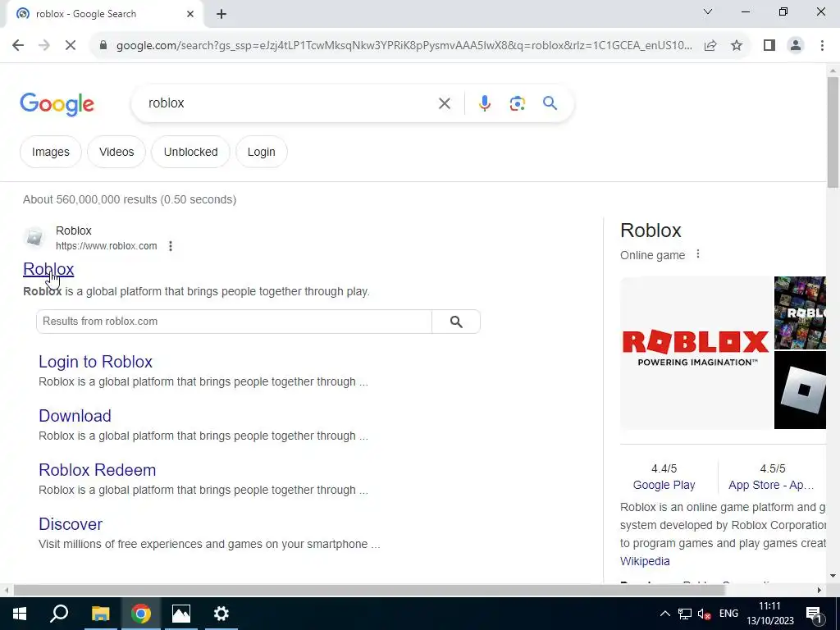Open a new browser tab

(221, 14)
